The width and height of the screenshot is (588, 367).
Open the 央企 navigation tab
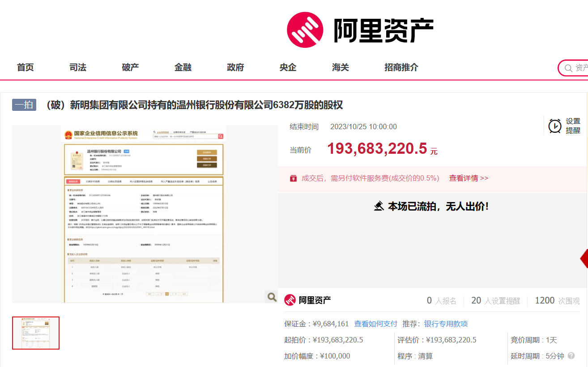[288, 67]
